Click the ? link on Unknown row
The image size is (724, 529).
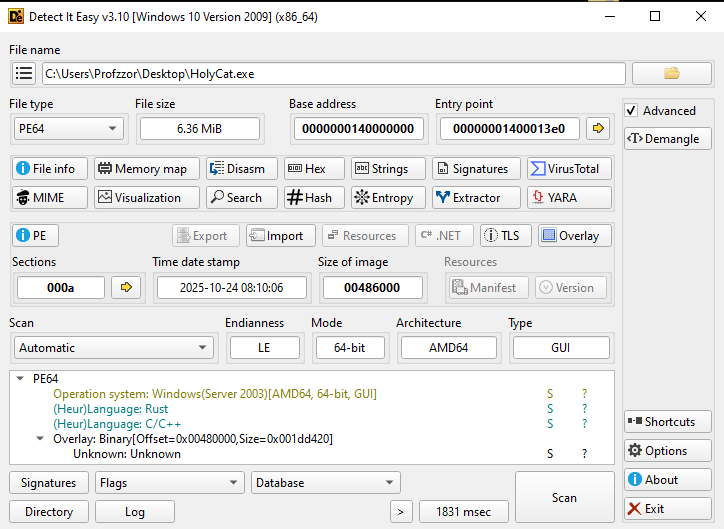[585, 454]
